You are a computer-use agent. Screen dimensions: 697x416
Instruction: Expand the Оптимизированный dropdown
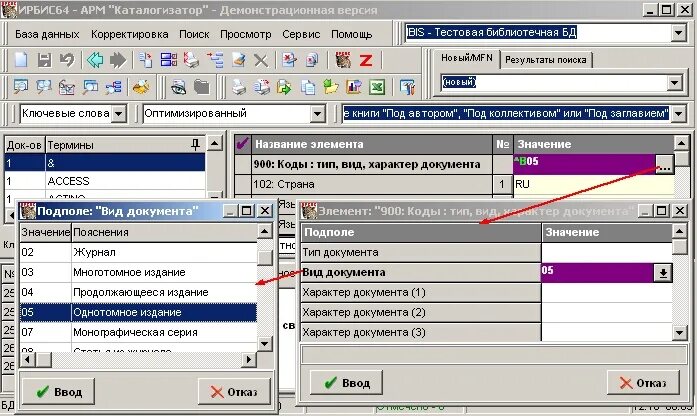click(317, 114)
